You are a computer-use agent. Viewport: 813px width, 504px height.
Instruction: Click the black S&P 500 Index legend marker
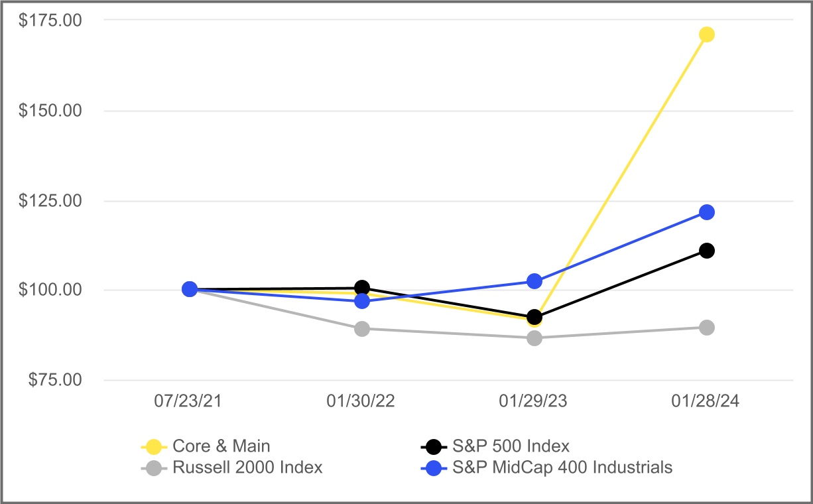pyautogui.click(x=434, y=446)
